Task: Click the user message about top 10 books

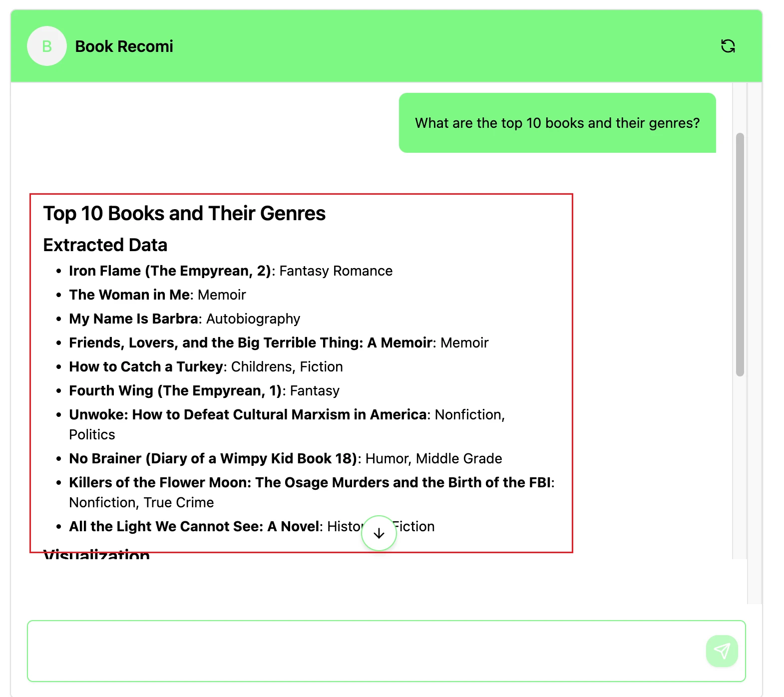Action: [x=557, y=123]
